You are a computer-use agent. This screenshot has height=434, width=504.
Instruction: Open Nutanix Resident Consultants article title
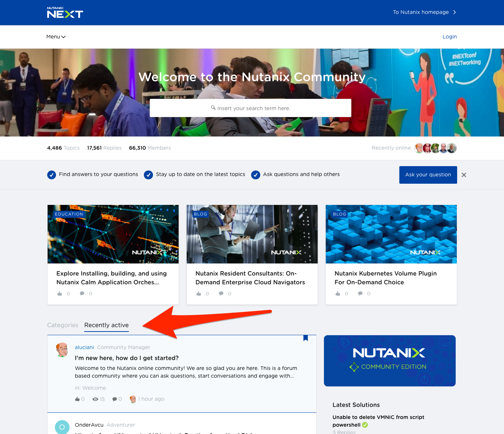[250, 278]
